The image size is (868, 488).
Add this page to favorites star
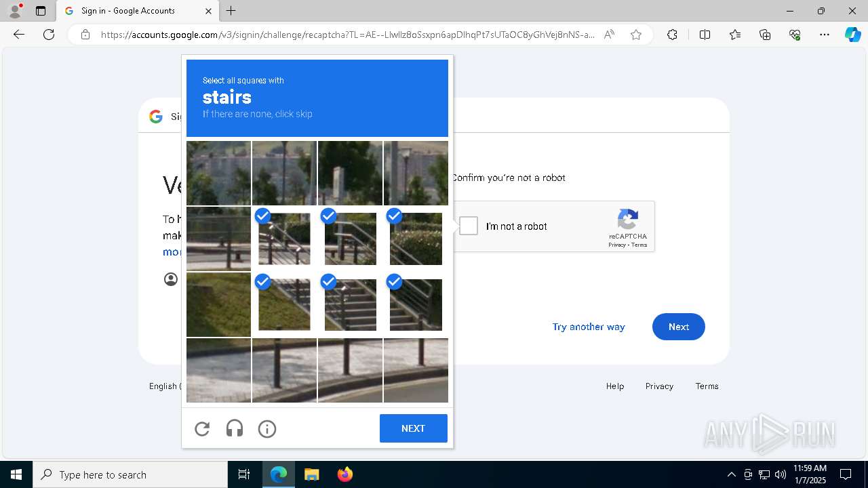(636, 35)
